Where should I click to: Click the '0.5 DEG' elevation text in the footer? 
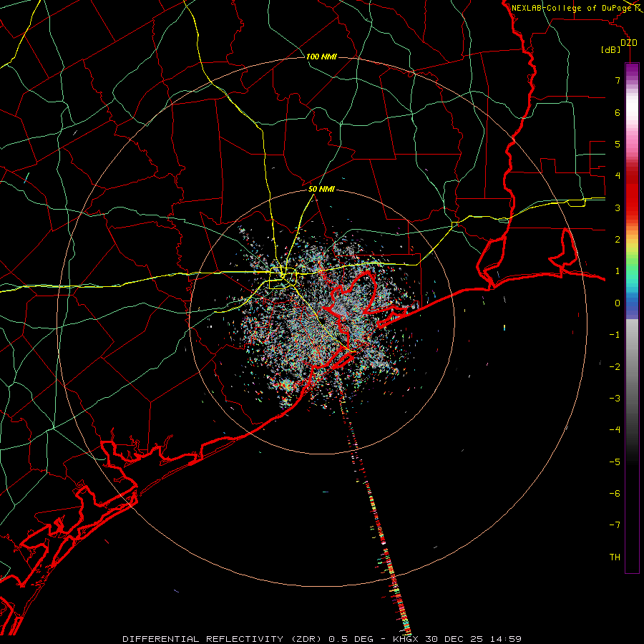click(351, 639)
